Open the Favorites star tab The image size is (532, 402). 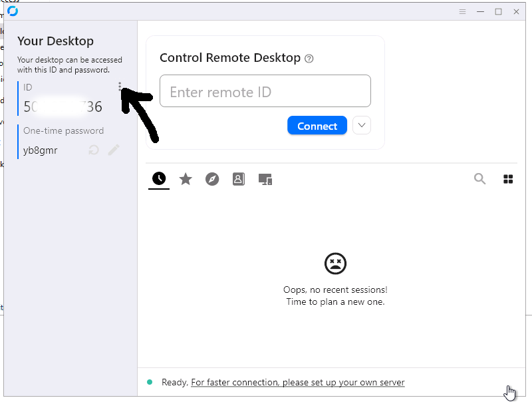point(186,178)
